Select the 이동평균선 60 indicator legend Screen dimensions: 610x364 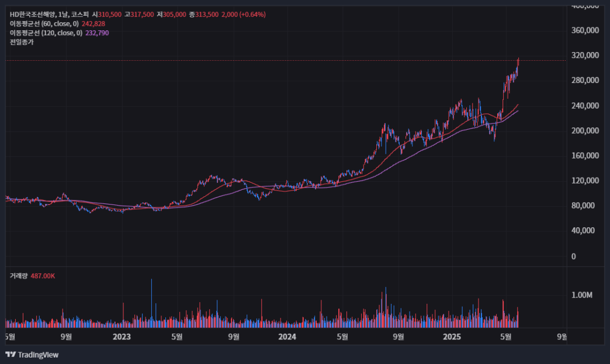click(44, 24)
